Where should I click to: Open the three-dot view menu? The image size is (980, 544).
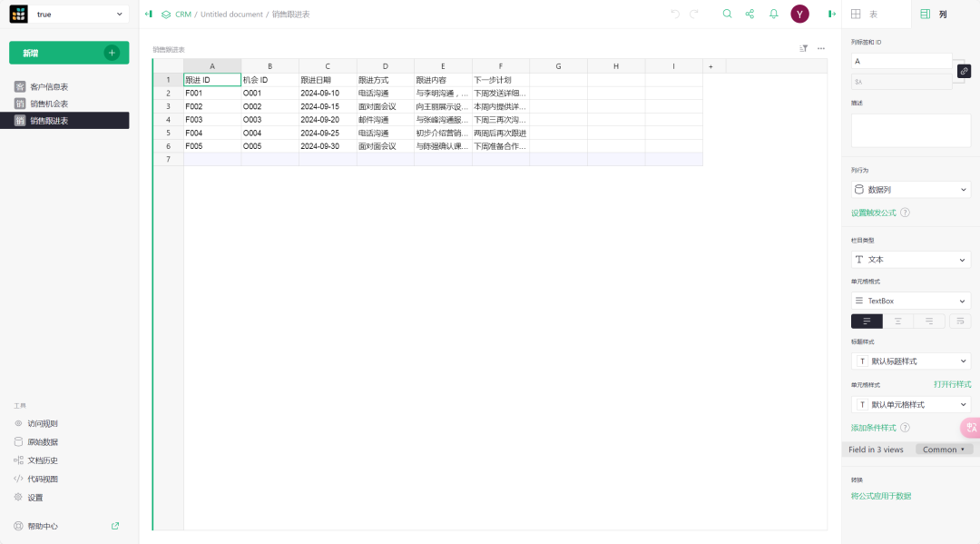pyautogui.click(x=821, y=48)
